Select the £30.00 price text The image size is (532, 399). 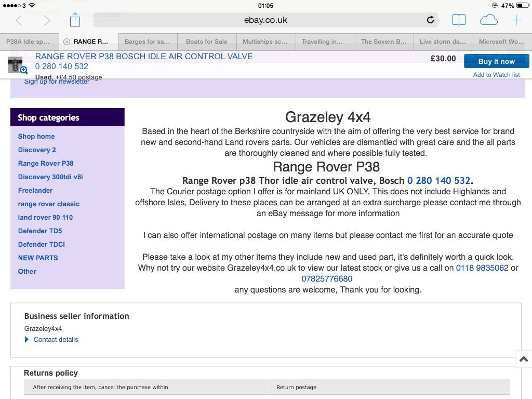443,59
